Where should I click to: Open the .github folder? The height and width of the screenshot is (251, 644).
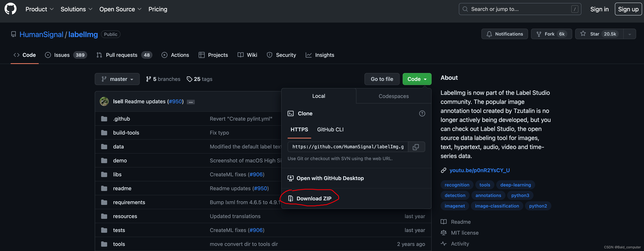[121, 119]
